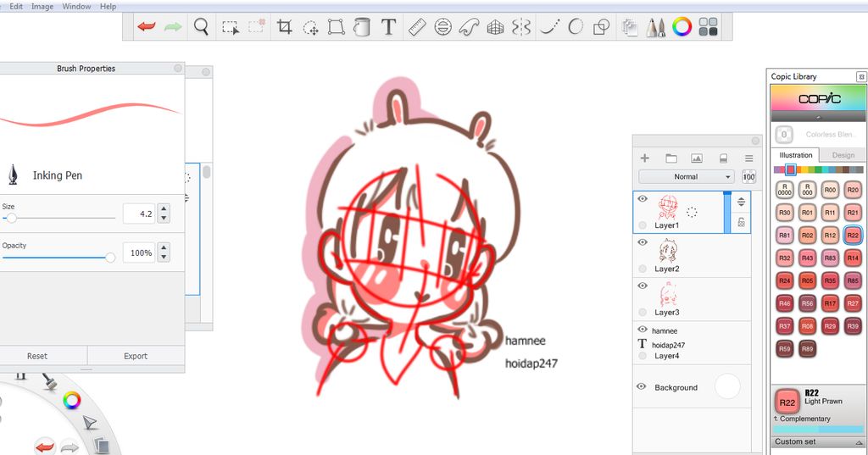Pick the R43 Copic swatch
Viewport: 868px width, 455px height.
point(808,258)
